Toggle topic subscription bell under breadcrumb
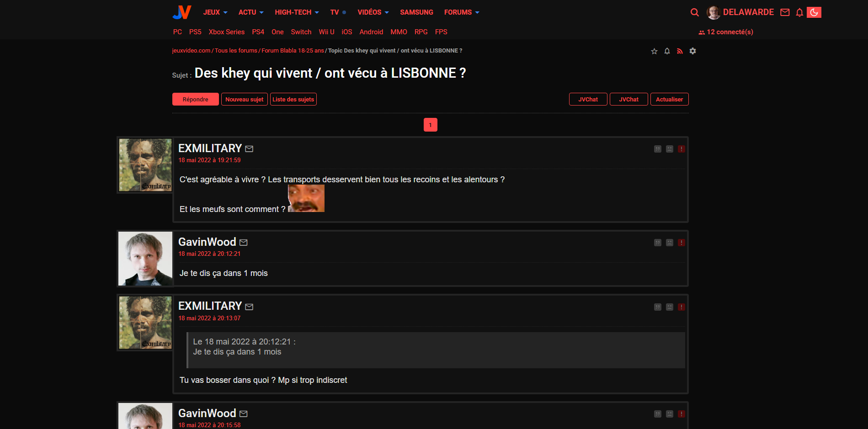 click(x=667, y=51)
